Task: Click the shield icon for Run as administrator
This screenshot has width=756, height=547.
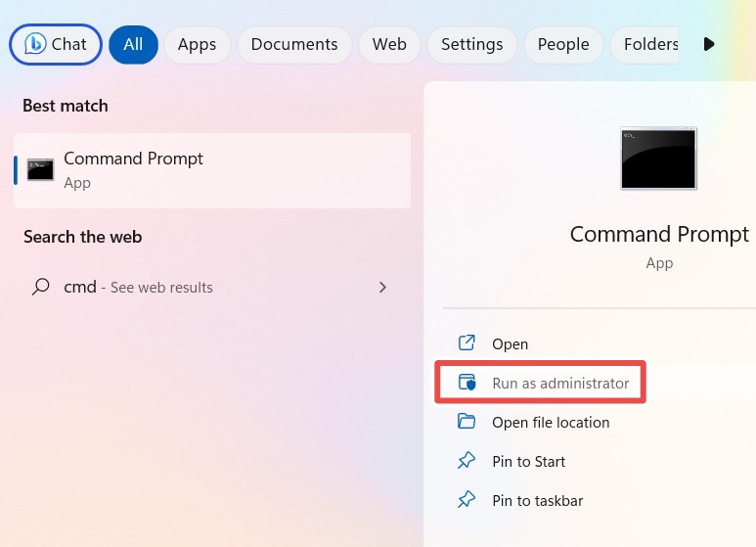Action: click(x=467, y=382)
